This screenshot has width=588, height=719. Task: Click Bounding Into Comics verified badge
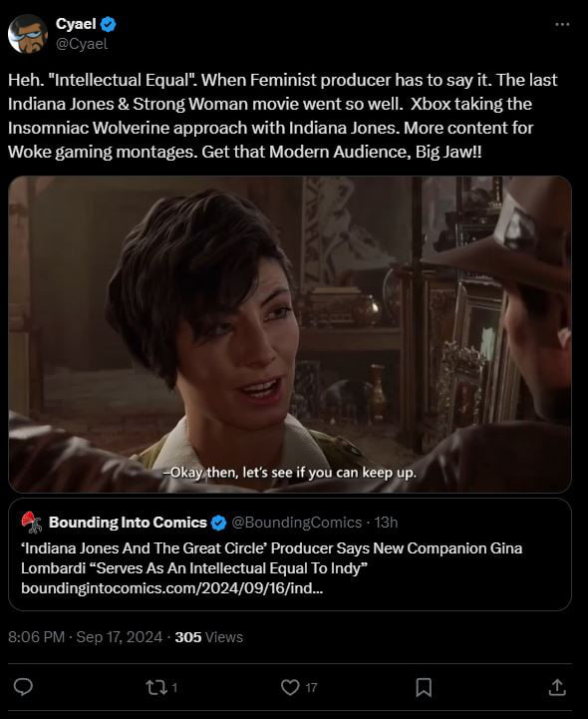pyautogui.click(x=218, y=523)
